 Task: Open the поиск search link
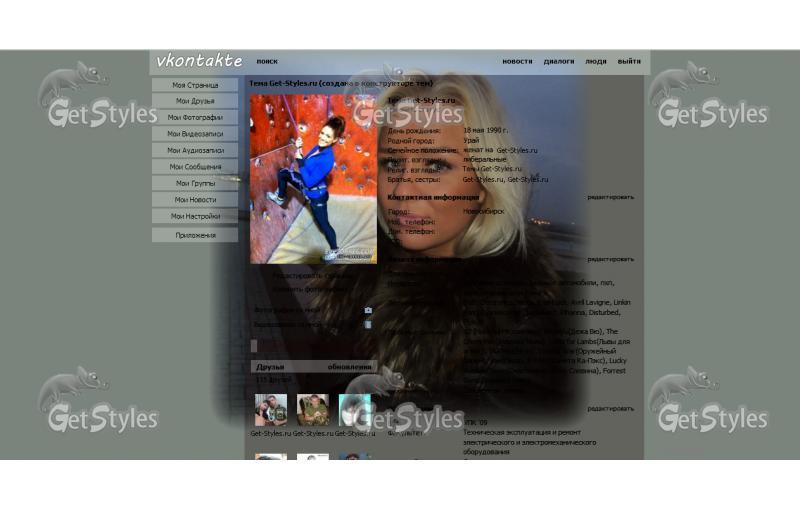[x=267, y=61]
